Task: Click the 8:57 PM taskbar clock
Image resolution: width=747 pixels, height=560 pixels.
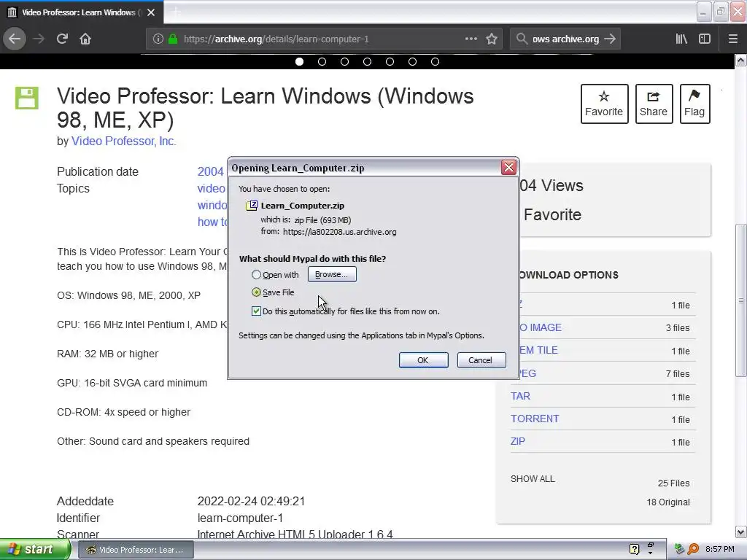Action: [720, 549]
